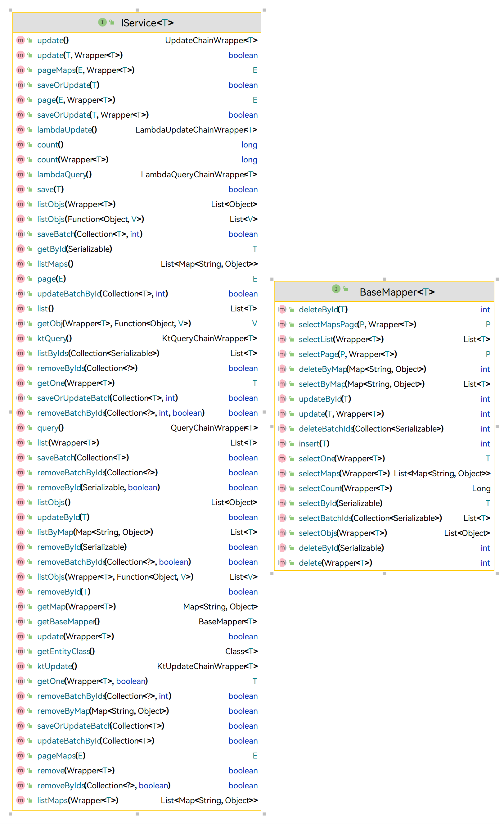Select listMaps(Wrapper<T>) method row
This screenshot has height=824, width=504.
point(137,800)
